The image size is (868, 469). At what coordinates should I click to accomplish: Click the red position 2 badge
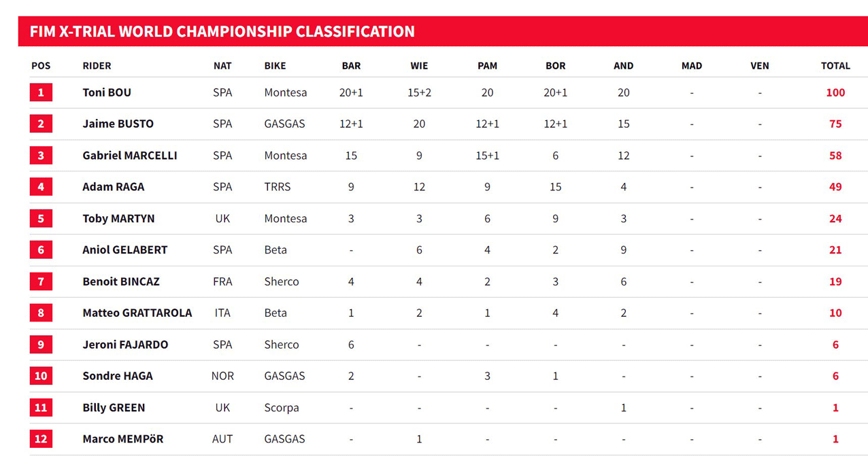pos(41,124)
